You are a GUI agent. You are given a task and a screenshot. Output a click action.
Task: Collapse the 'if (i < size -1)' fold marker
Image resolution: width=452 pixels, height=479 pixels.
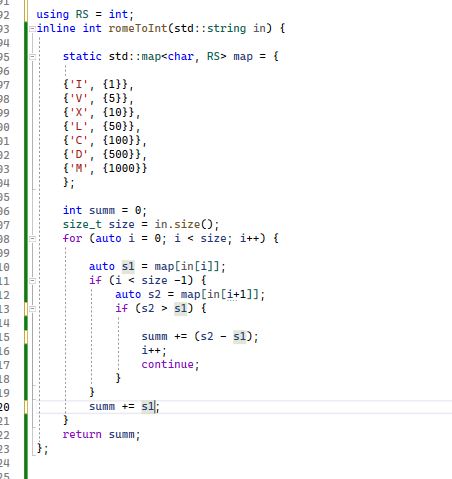[32, 281]
